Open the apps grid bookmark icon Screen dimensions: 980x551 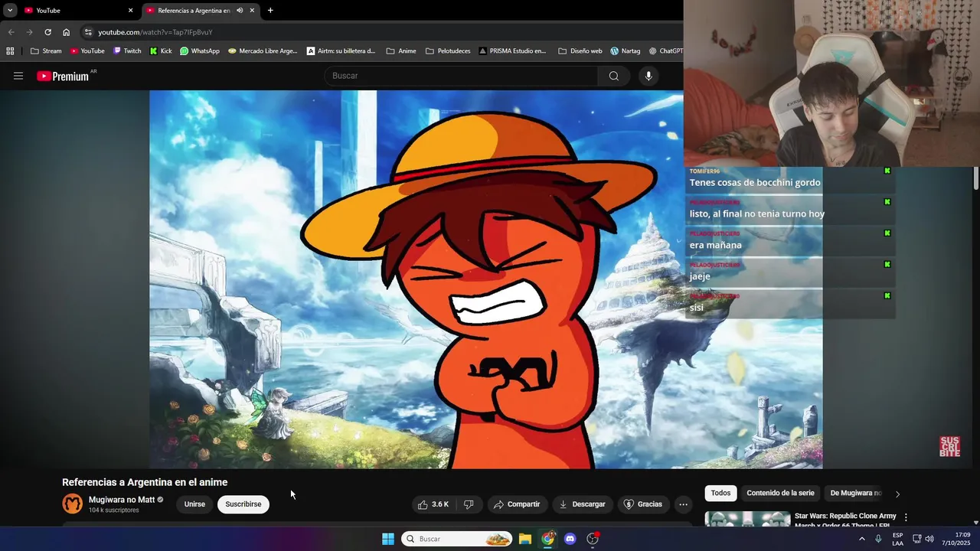tap(10, 51)
